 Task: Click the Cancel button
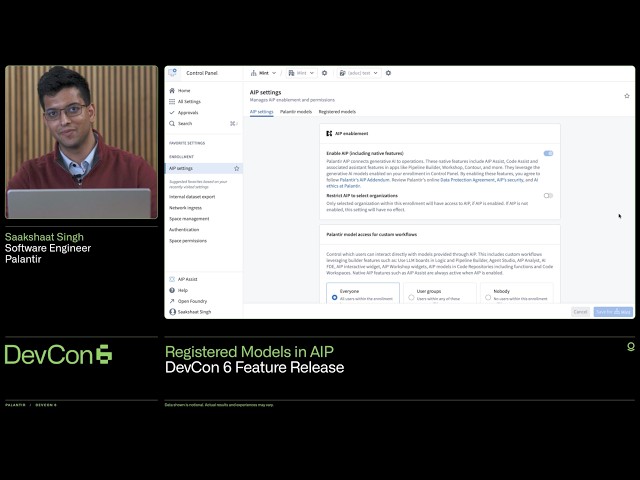[580, 312]
